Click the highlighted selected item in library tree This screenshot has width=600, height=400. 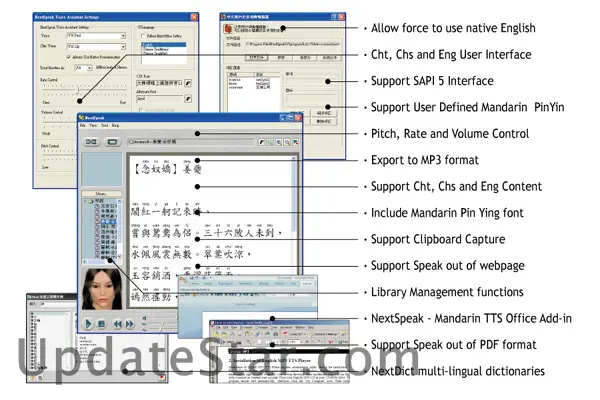click(x=107, y=222)
